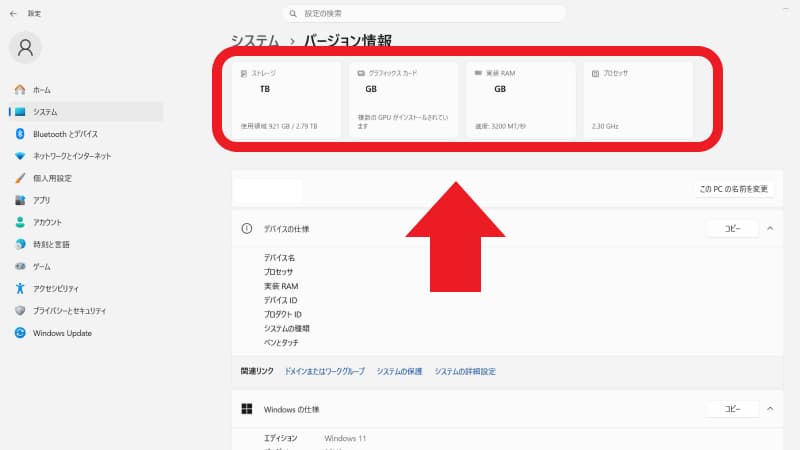Select the ホーム home icon
The height and width of the screenshot is (450, 800).
[x=20, y=90]
